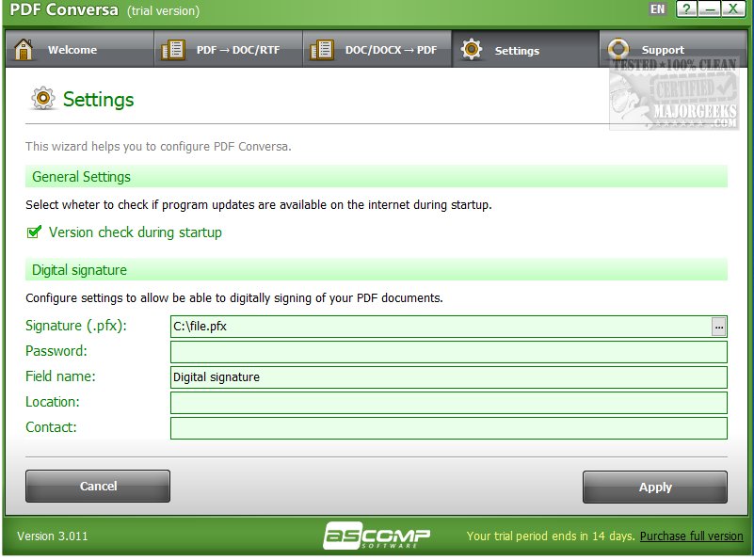Click the Field name input box
The width and height of the screenshot is (754, 560).
(449, 377)
